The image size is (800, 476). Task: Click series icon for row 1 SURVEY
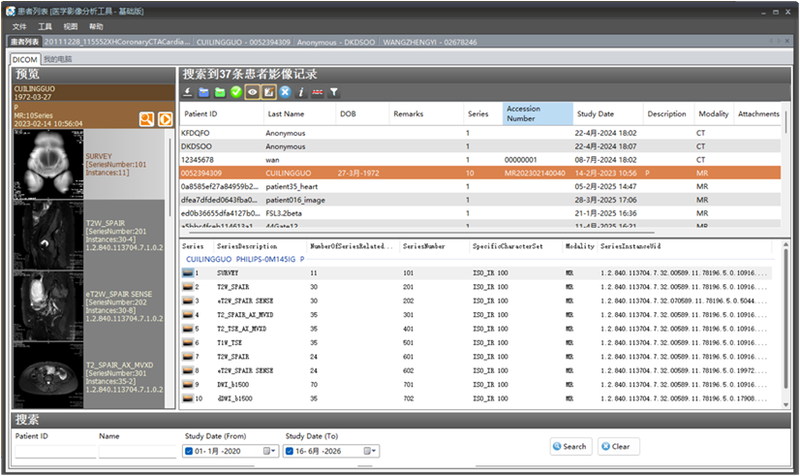tap(188, 273)
